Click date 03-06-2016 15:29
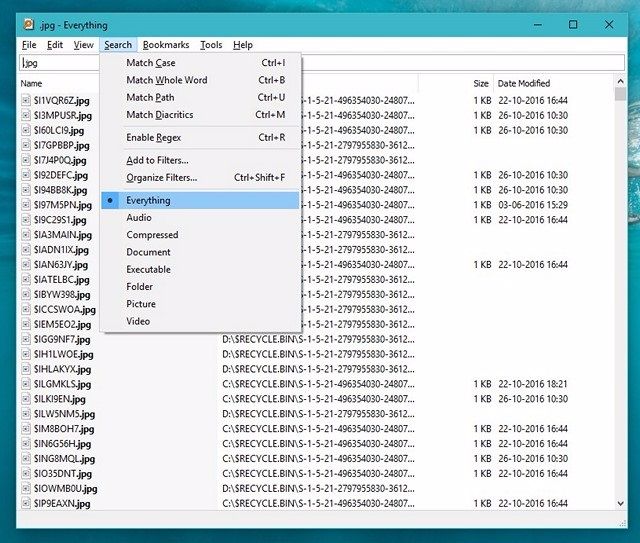The image size is (640, 543). pos(533,205)
